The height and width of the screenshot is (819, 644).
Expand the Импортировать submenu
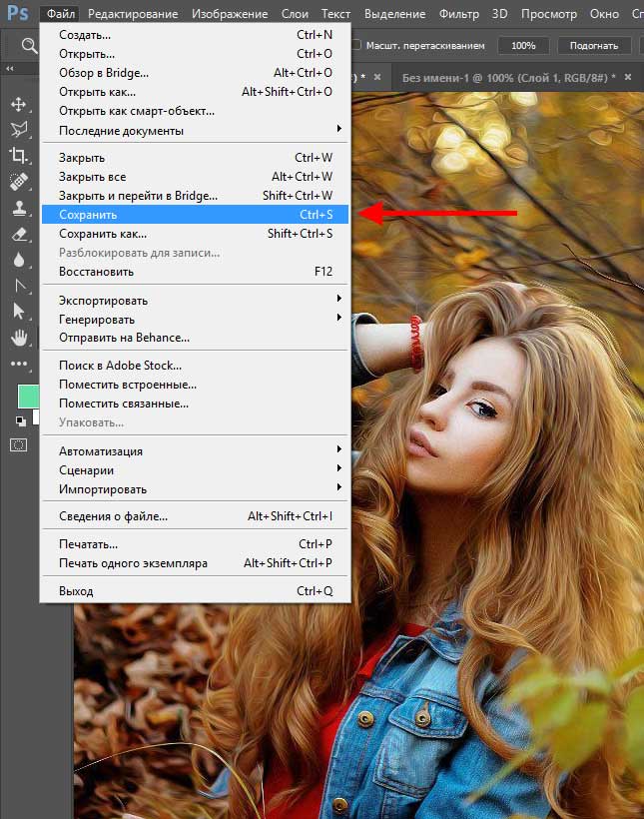click(x=195, y=489)
